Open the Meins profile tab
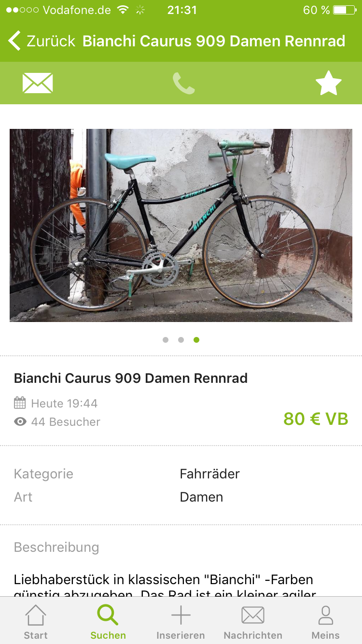The image size is (362, 644). (326, 623)
